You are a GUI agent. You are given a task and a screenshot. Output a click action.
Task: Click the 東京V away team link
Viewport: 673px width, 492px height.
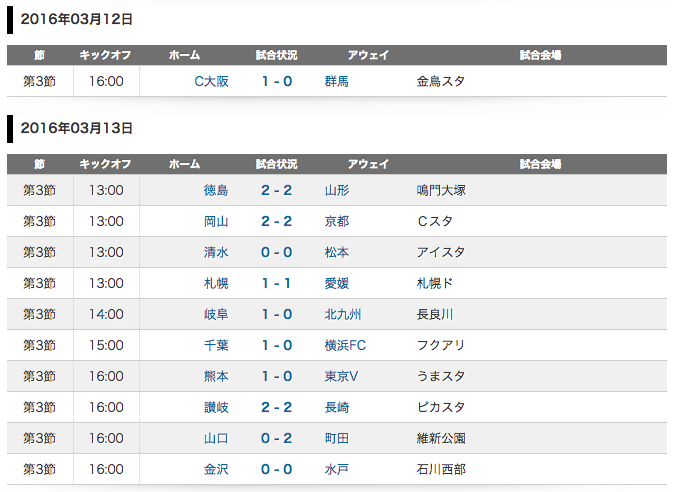coord(342,376)
